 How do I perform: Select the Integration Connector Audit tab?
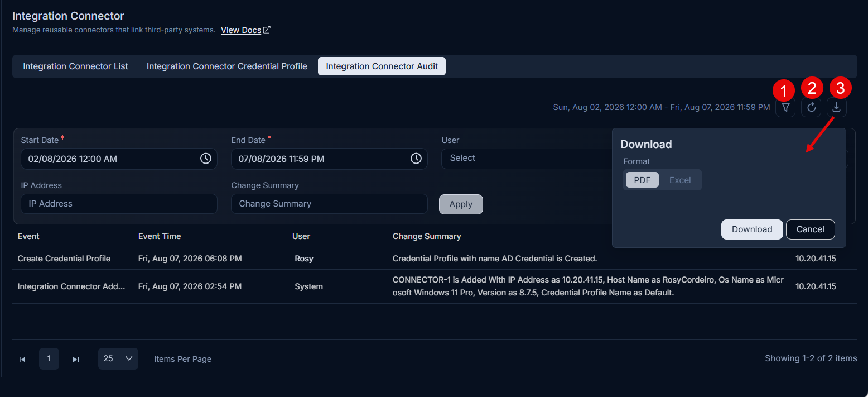click(x=382, y=66)
